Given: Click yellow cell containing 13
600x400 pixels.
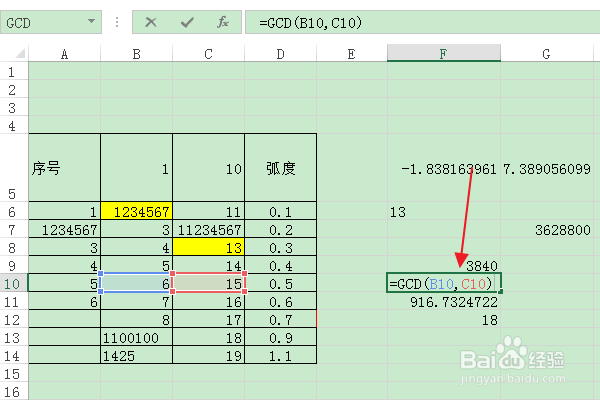Looking at the screenshot, I should (209, 247).
